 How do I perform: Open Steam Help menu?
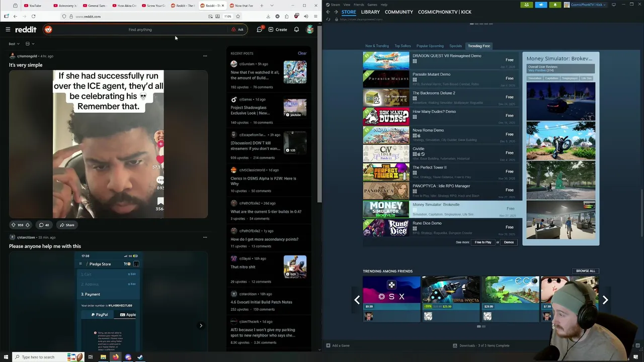point(384,5)
